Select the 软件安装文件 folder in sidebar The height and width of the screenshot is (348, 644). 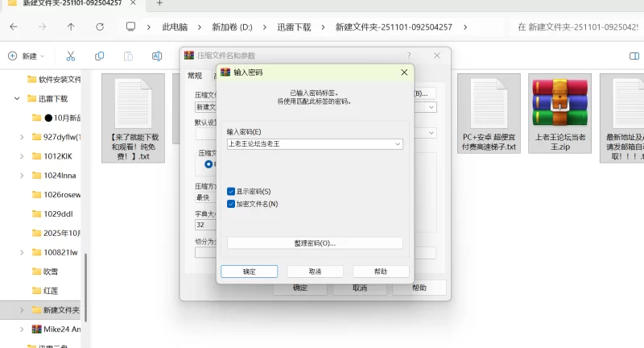pyautogui.click(x=54, y=79)
